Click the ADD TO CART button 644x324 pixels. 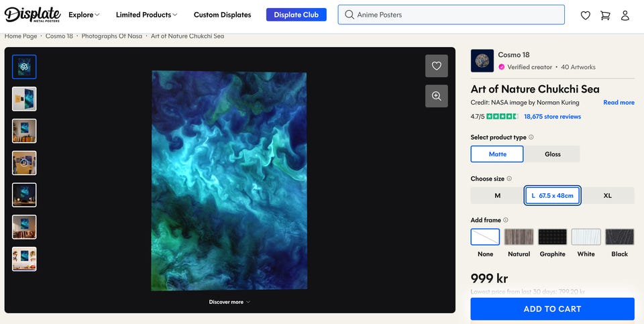[x=552, y=309]
